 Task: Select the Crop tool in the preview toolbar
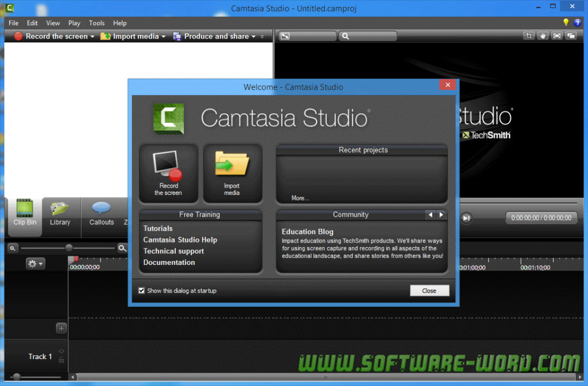pos(528,36)
